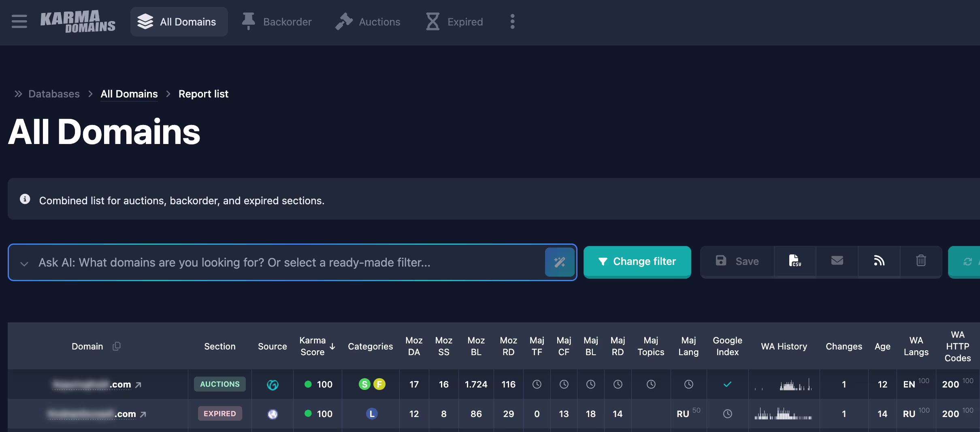980x432 pixels.
Task: Open WA History chart in expired row
Action: point(784,413)
